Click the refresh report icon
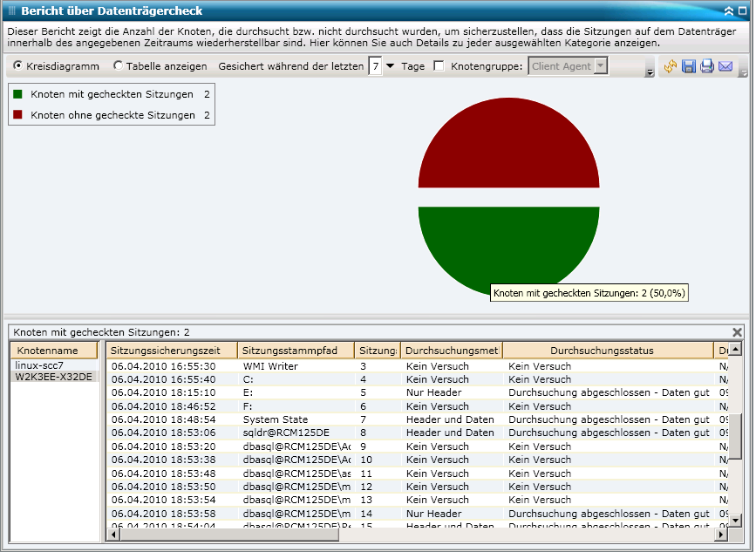 pyautogui.click(x=671, y=66)
